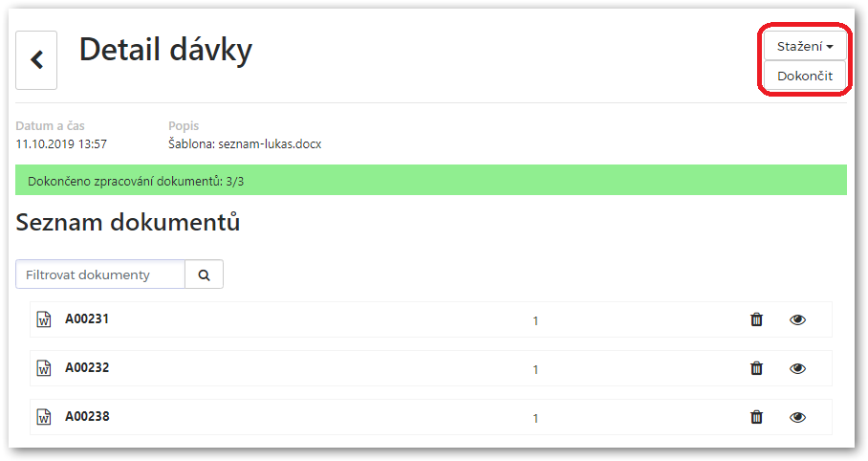Click the magnifier search icon

point(204,274)
